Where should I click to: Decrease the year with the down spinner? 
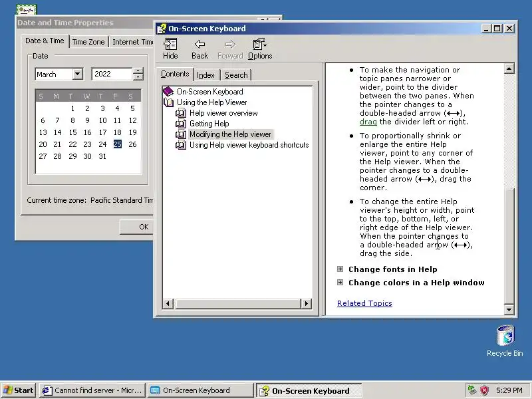(138, 77)
